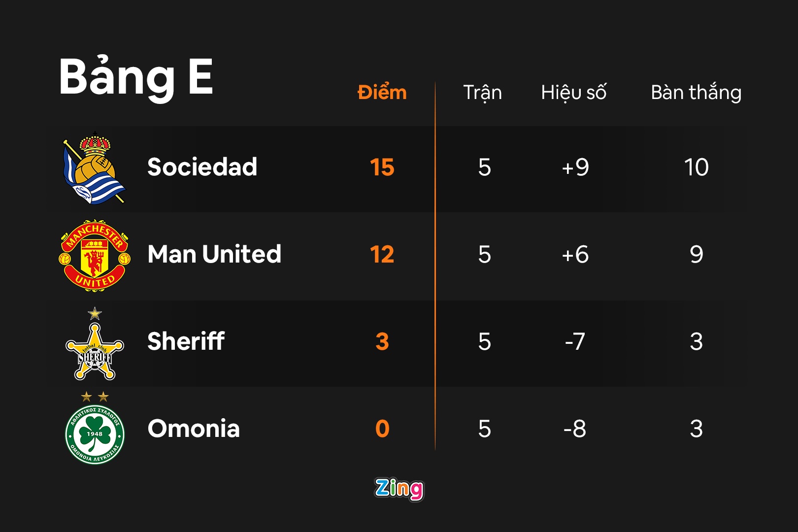The height and width of the screenshot is (532, 798).
Task: Click the Điểm column header
Action: coord(382,92)
